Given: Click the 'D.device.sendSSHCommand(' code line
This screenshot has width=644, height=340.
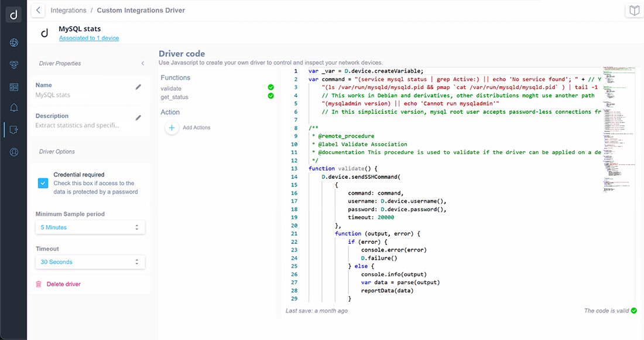Looking at the screenshot, I should 361,177.
